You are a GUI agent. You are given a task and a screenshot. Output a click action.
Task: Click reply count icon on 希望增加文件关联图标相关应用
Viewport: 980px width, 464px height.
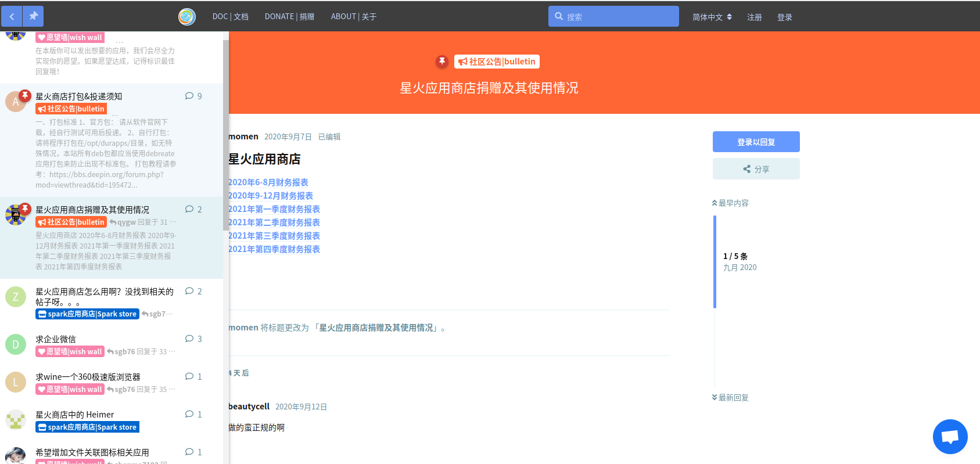pyautogui.click(x=193, y=452)
